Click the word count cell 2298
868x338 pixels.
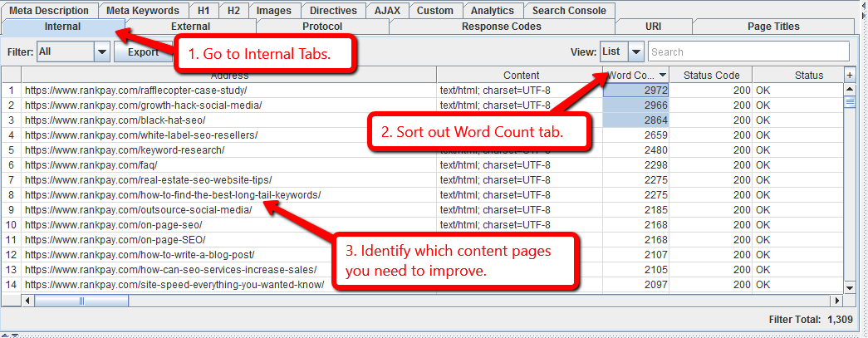pyautogui.click(x=636, y=165)
